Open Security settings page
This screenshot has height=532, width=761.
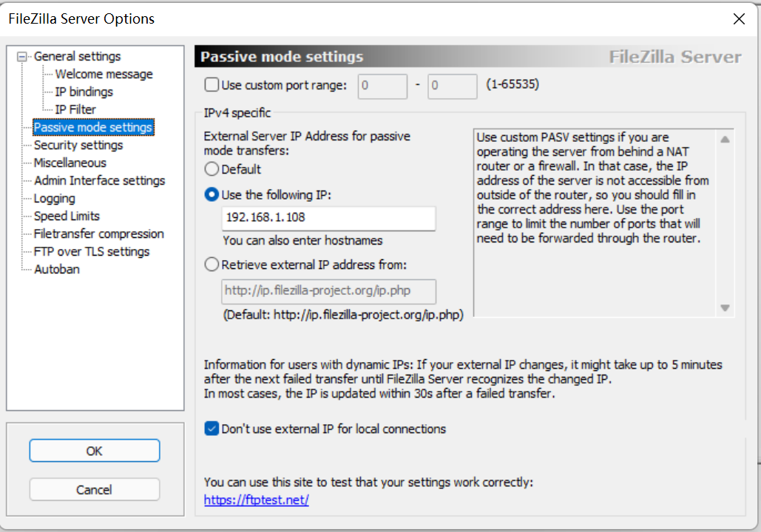tap(78, 145)
